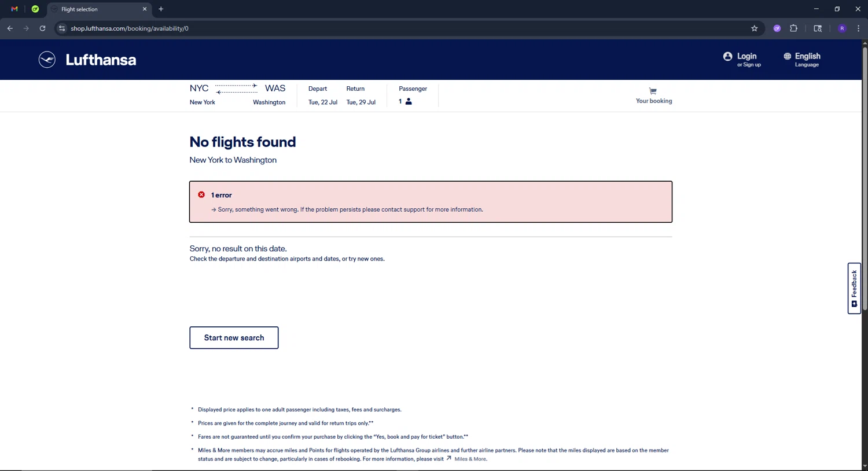Go forward in browser history
Screen dimensions: 868x471
[x=26, y=28]
